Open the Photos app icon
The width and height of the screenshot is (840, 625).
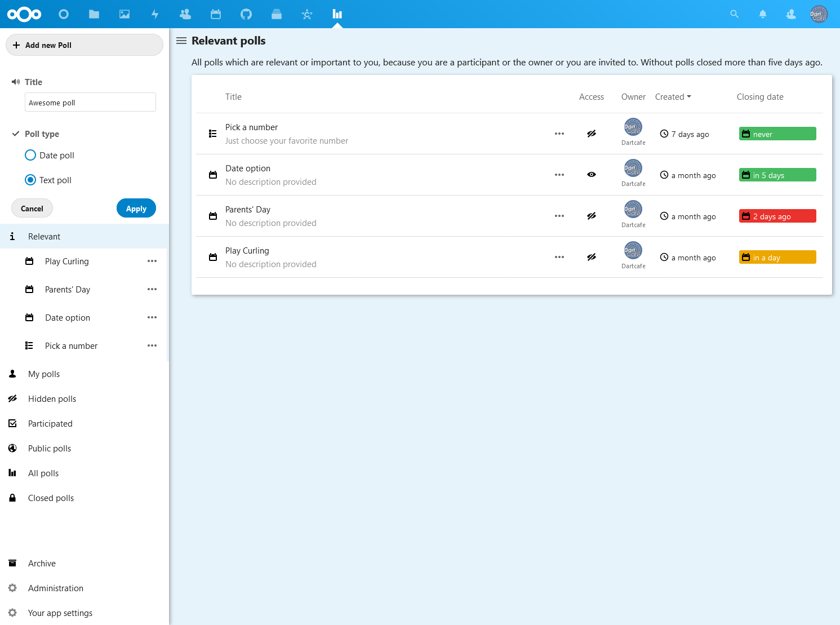(125, 14)
